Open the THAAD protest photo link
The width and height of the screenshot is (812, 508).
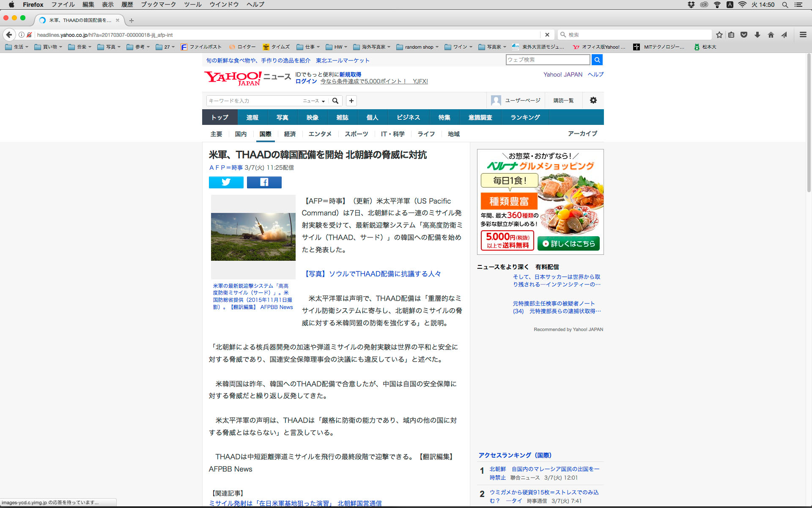tap(373, 274)
